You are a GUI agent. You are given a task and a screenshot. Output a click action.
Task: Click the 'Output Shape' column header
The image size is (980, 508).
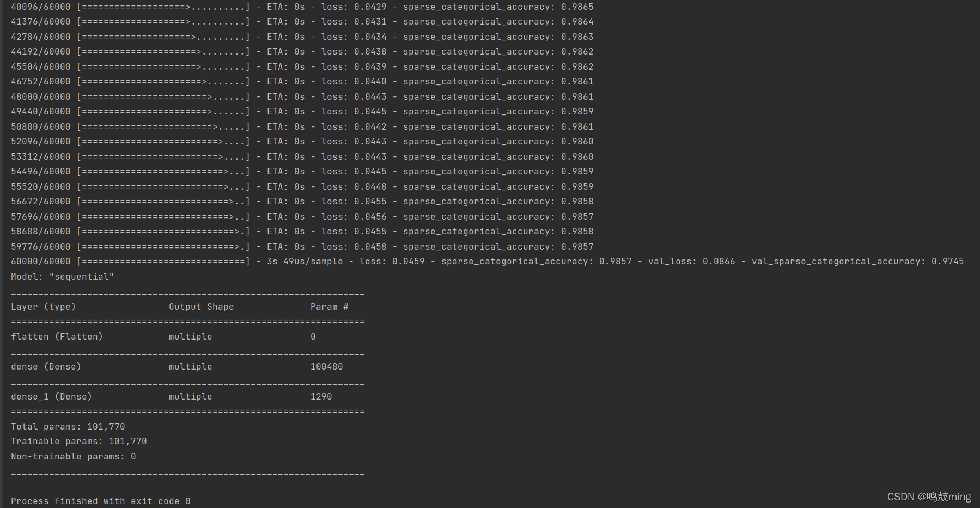point(202,307)
